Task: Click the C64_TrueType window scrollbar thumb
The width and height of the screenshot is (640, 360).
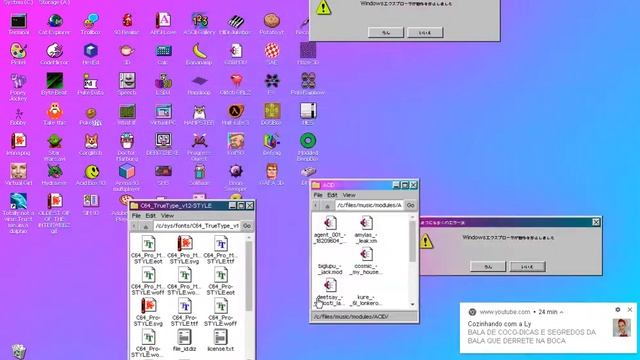Action: 249,275
